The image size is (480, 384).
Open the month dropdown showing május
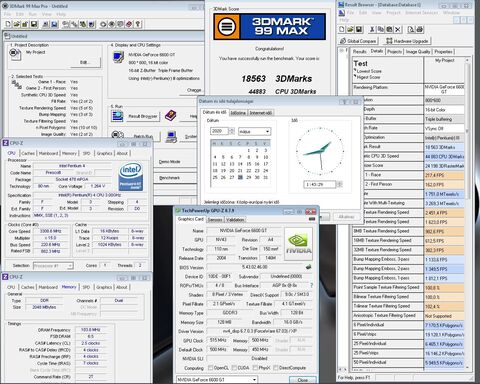pyautogui.click(x=267, y=131)
